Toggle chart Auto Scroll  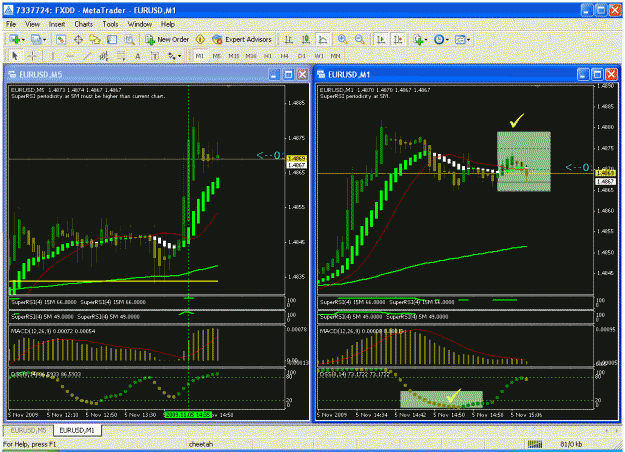[381, 39]
